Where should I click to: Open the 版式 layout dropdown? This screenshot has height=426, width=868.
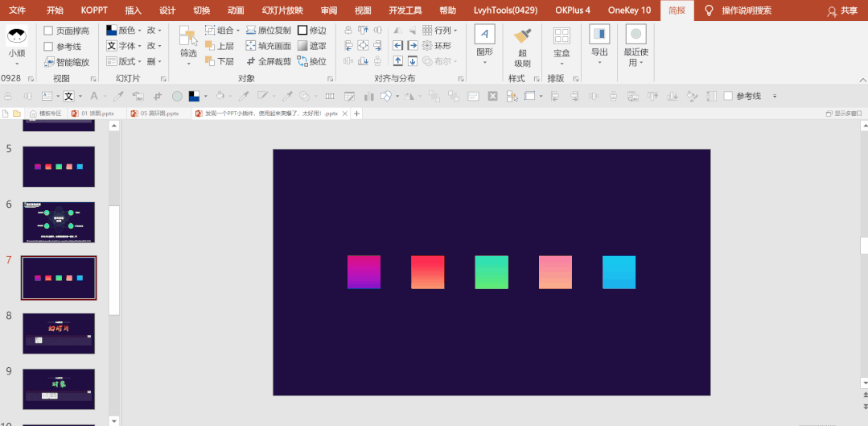point(123,61)
